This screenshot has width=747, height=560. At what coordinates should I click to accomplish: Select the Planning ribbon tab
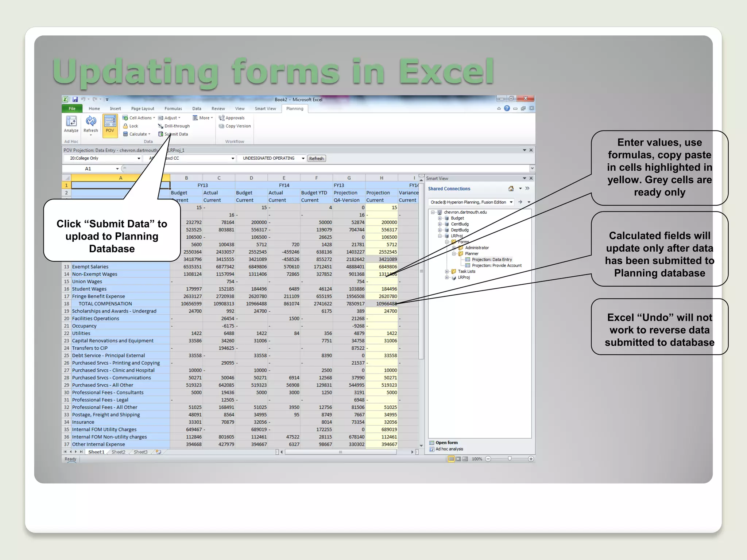click(x=295, y=109)
